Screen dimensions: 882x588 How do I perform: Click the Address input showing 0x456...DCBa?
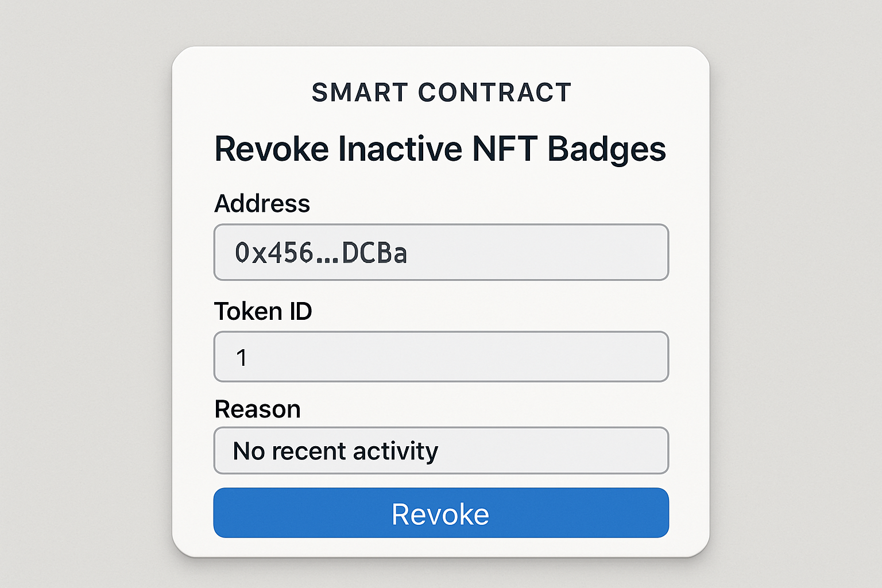(x=441, y=252)
